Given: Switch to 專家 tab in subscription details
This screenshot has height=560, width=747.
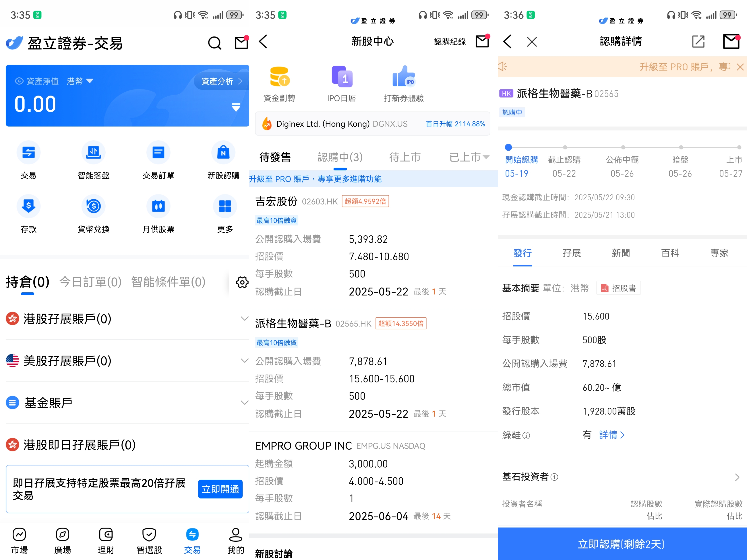Looking at the screenshot, I should (719, 253).
